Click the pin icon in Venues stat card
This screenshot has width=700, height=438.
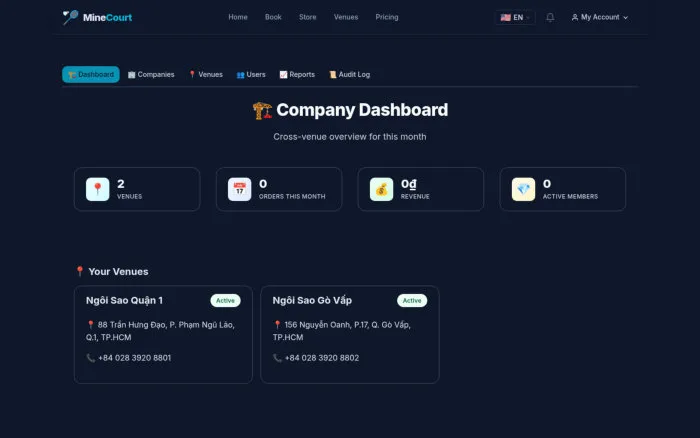coord(97,189)
